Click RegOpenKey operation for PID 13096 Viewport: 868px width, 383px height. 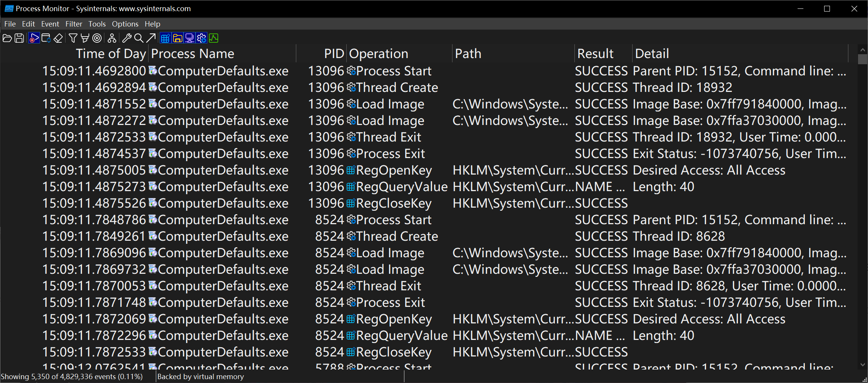coord(394,170)
